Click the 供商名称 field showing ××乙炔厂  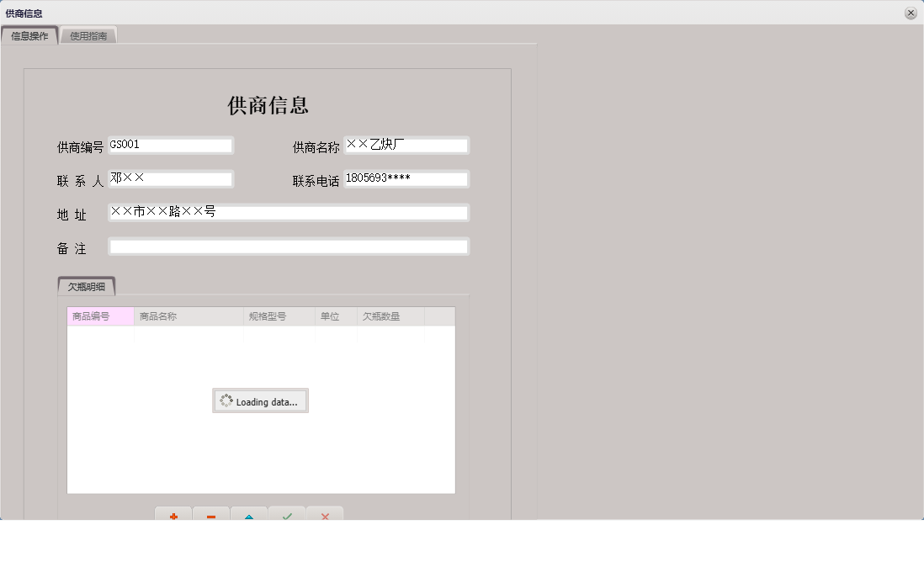pos(406,145)
